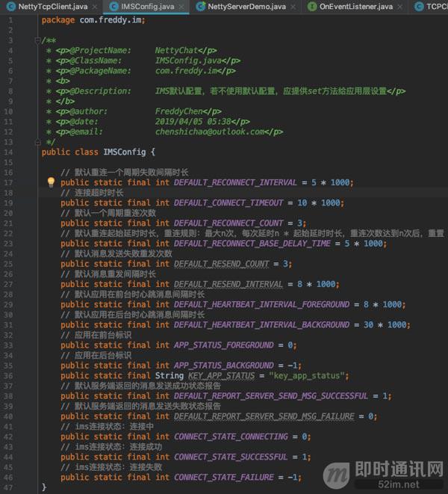Click the closing brace on line 47

click(44, 487)
